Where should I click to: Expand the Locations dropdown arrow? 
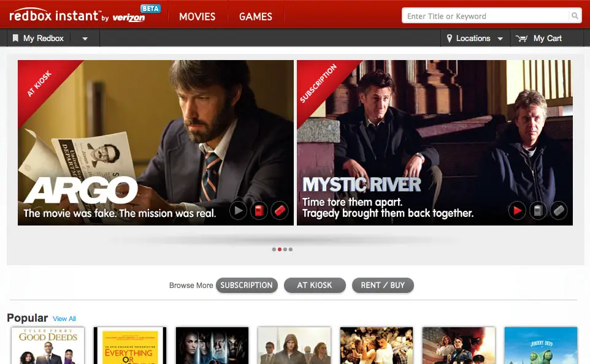500,39
